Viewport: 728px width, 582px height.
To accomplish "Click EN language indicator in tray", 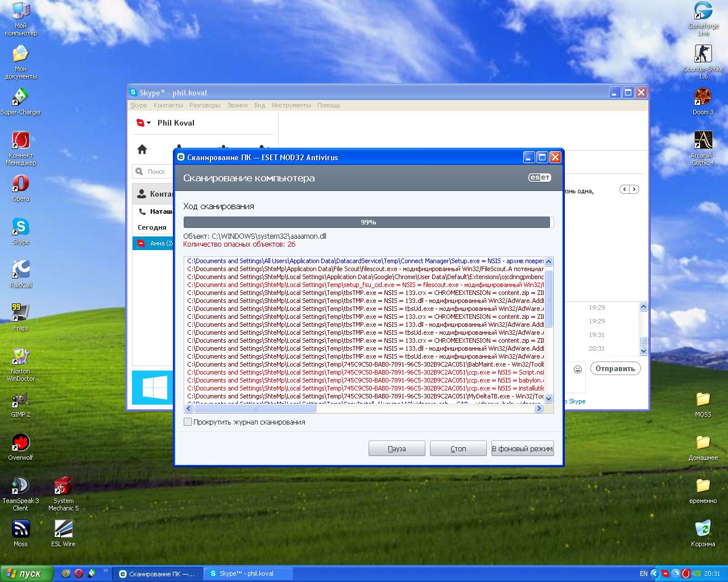I will 643,573.
